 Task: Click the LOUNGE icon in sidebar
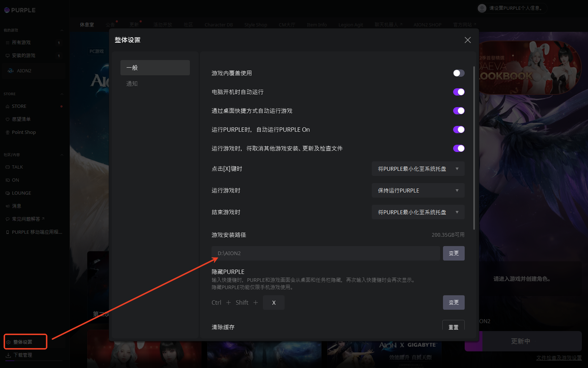8,193
